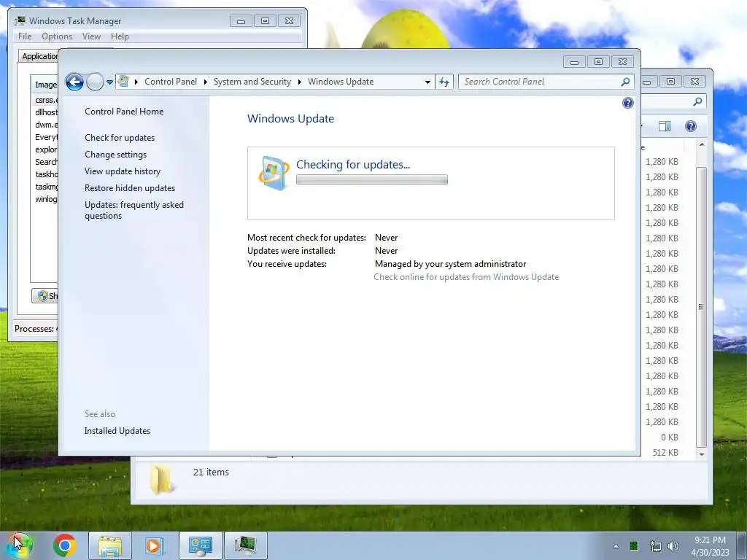Select the 512 KB file size entry
The width and height of the screenshot is (747, 560).
pos(665,452)
